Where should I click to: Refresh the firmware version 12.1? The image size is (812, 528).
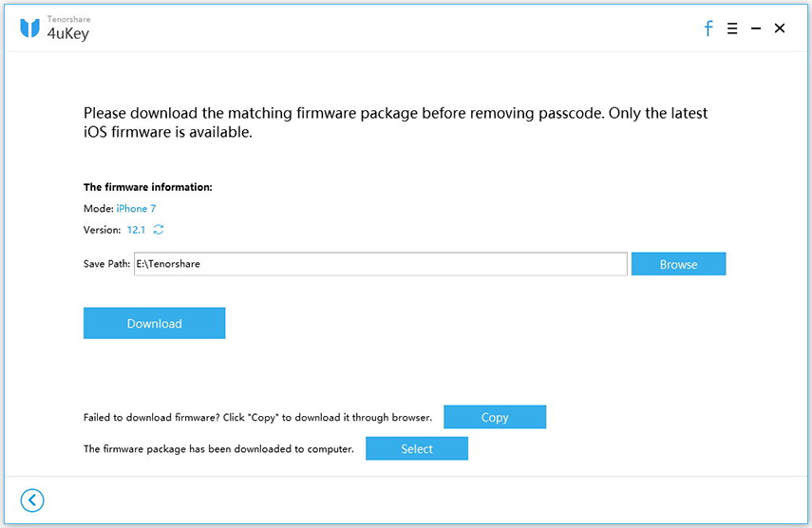(159, 230)
